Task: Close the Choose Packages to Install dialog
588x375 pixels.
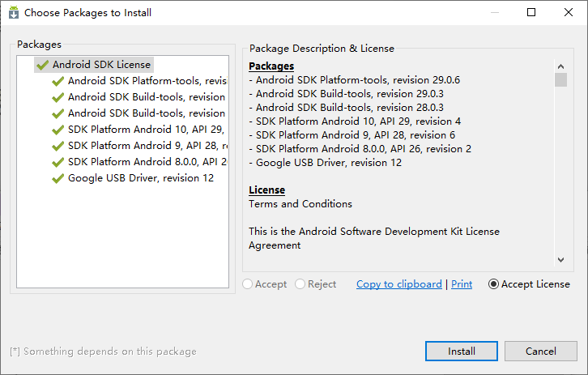Action: [569, 12]
